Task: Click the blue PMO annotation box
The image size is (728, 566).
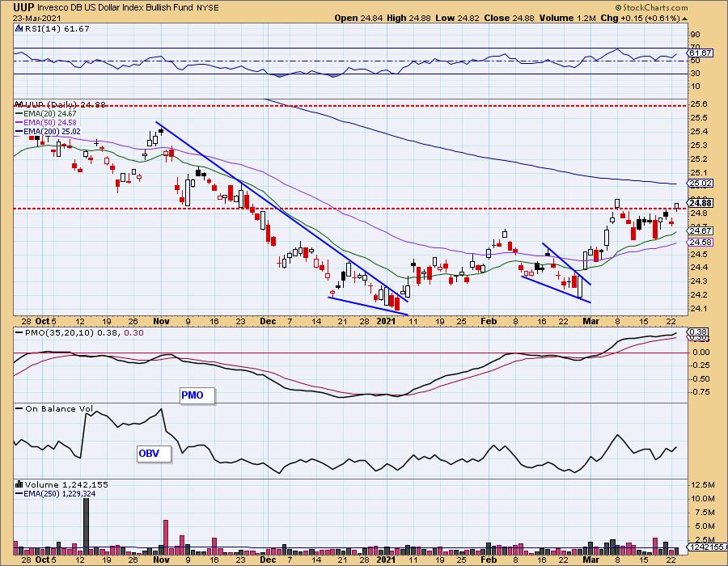Action: [197, 395]
